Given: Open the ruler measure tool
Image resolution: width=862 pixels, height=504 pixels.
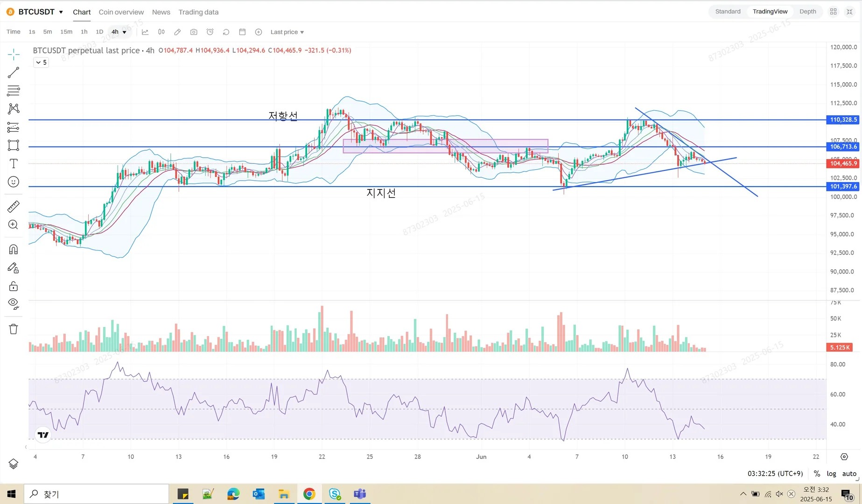Looking at the screenshot, I should pos(14,206).
